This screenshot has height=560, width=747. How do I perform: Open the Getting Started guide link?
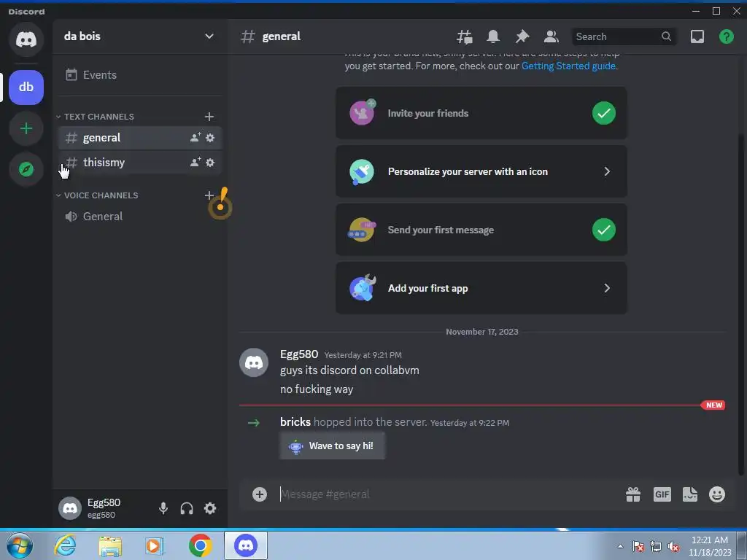tap(568, 66)
